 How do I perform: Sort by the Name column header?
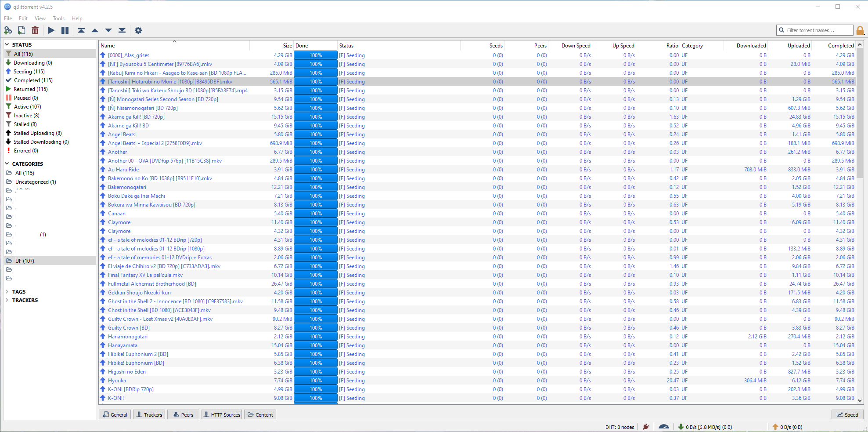pos(174,46)
